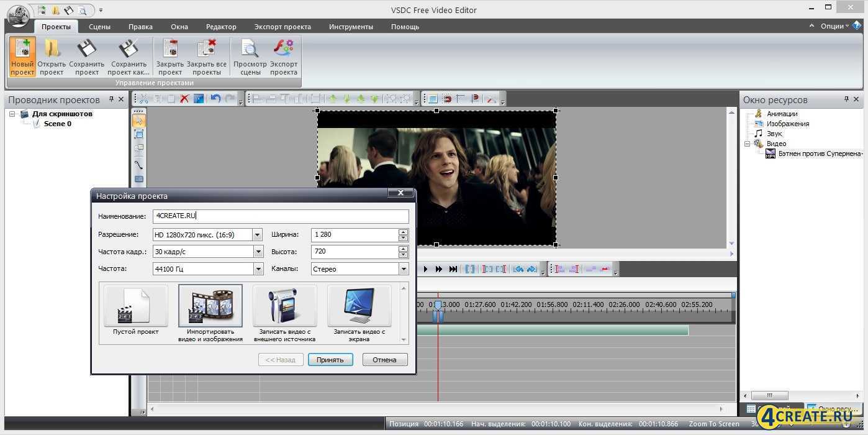
Task: Open the Опции dropdown menu
Action: [x=835, y=26]
